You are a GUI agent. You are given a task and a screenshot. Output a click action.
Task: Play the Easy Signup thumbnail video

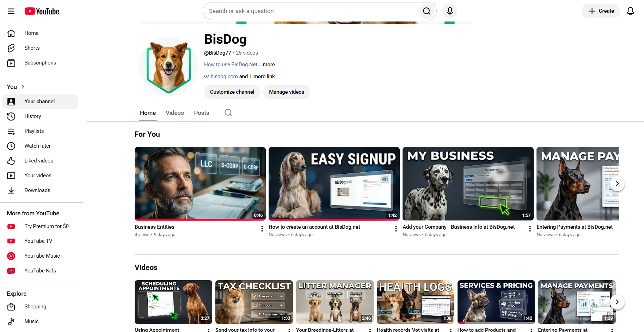[334, 184]
